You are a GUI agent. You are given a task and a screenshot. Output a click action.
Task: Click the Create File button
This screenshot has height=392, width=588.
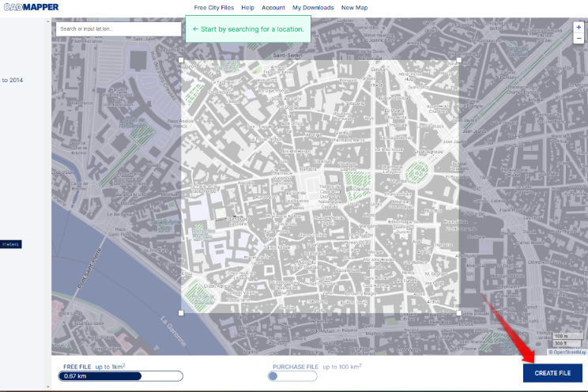(x=552, y=373)
